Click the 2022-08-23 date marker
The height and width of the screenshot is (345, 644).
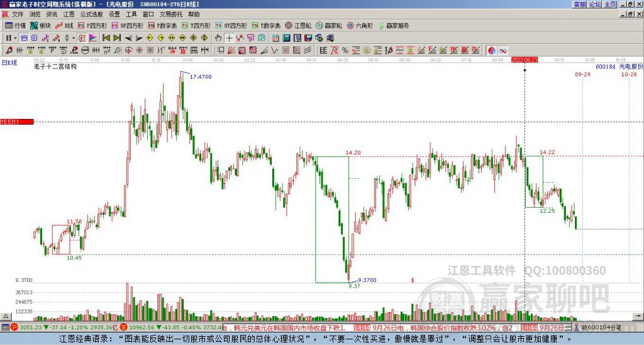point(525,60)
